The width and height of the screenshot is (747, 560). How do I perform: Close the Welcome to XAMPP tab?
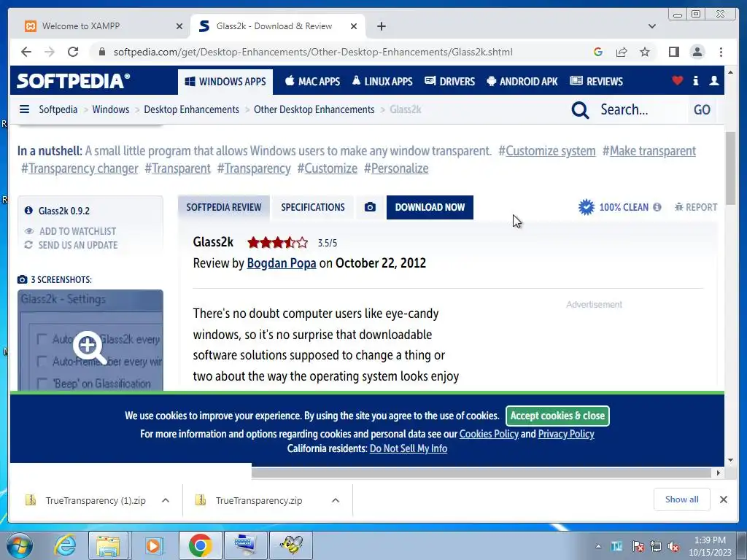click(x=179, y=26)
